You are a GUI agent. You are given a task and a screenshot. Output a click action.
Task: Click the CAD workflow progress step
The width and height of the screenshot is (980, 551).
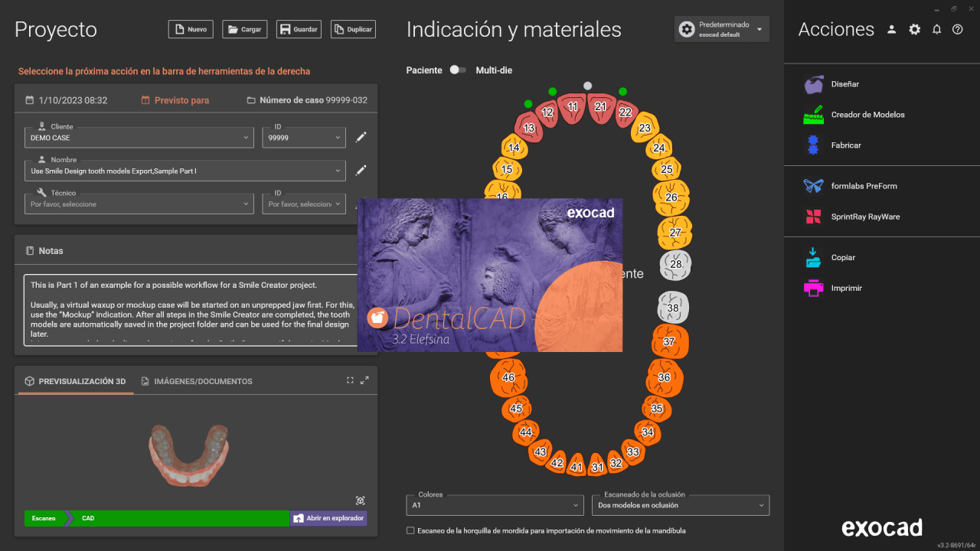tap(179, 518)
